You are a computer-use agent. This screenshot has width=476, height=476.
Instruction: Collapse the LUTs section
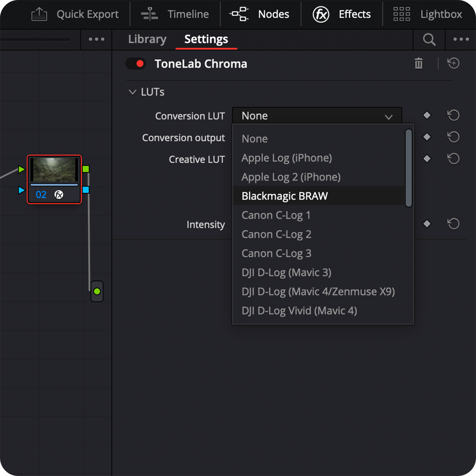(133, 92)
